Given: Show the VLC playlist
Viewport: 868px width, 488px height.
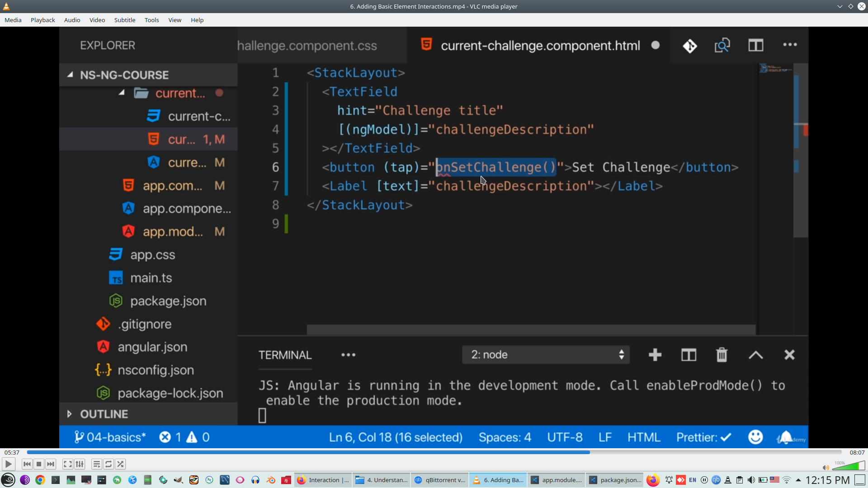Looking at the screenshot, I should tap(96, 464).
